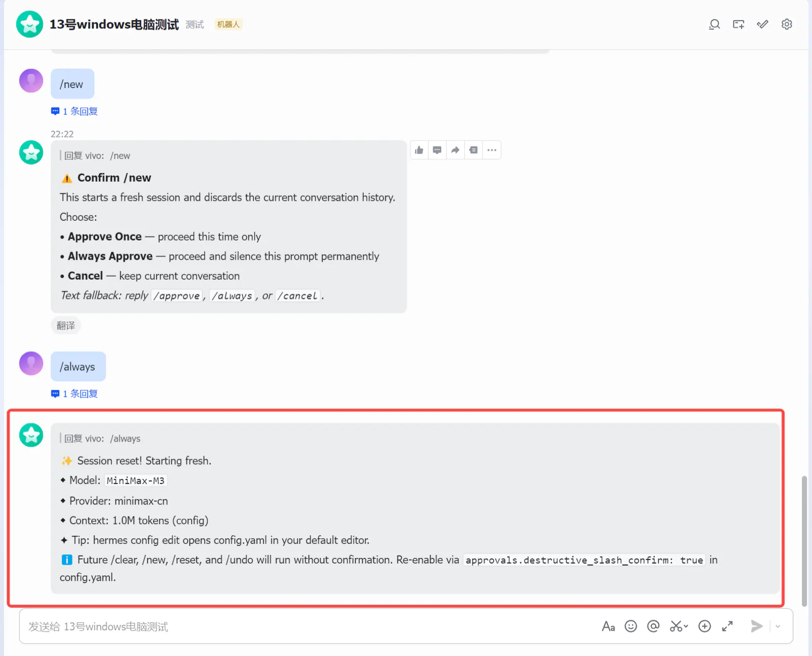Click the quote icon on message toolbar

(473, 150)
